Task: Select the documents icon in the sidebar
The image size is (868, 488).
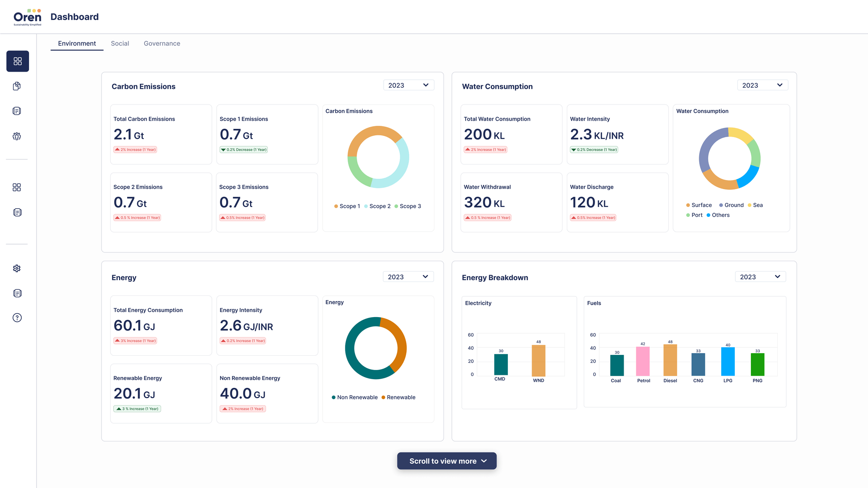Action: point(16,86)
